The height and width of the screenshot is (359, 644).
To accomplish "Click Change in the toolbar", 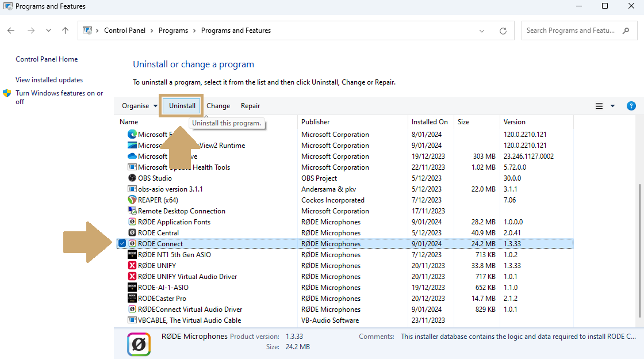I will tap(218, 106).
